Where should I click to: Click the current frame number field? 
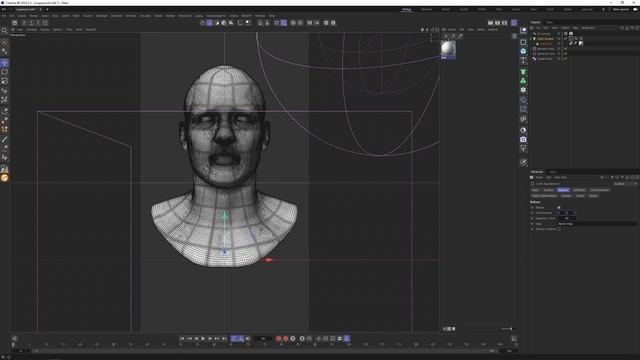(263, 338)
